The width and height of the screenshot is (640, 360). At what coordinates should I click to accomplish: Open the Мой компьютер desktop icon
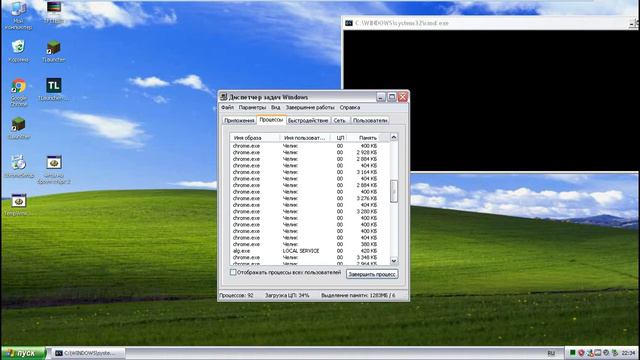coord(18,16)
